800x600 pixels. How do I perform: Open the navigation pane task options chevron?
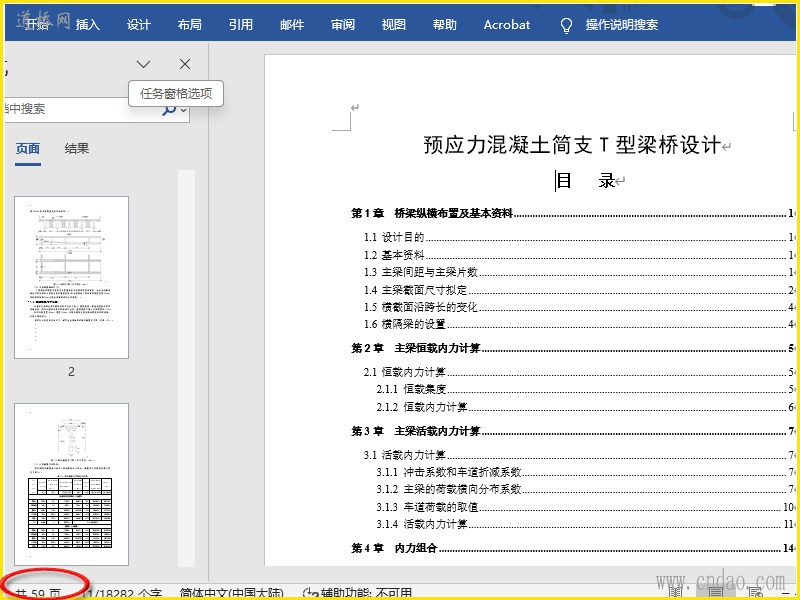tap(143, 64)
